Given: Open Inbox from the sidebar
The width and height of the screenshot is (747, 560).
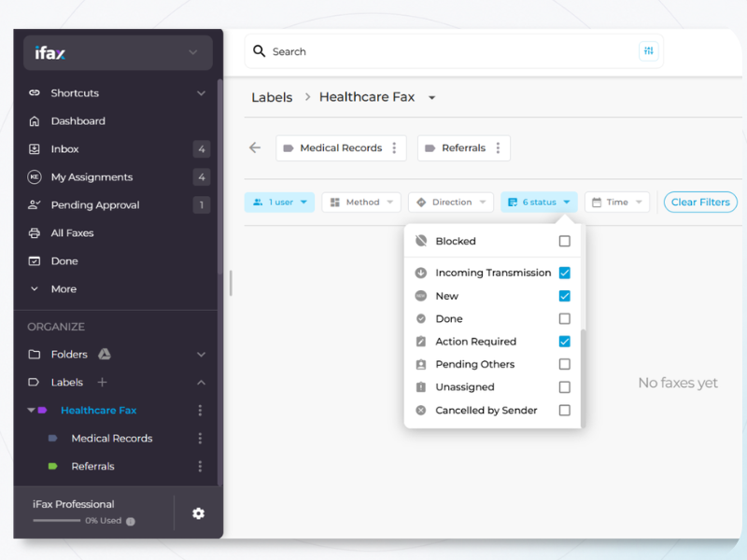Looking at the screenshot, I should (64, 149).
